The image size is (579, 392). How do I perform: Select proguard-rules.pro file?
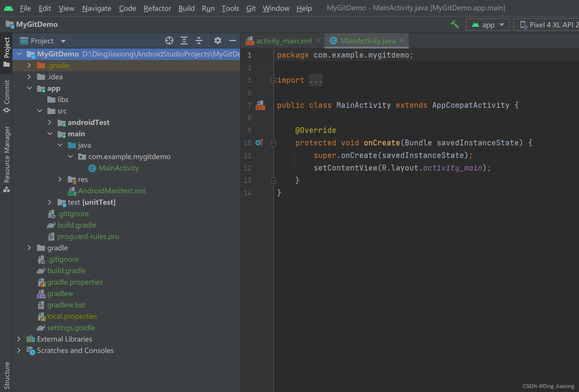coord(88,236)
